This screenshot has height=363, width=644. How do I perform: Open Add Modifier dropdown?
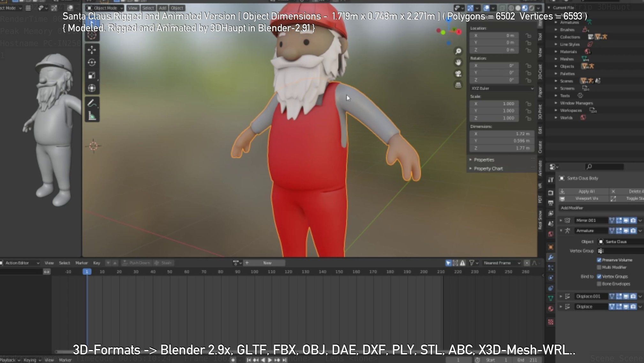point(601,208)
